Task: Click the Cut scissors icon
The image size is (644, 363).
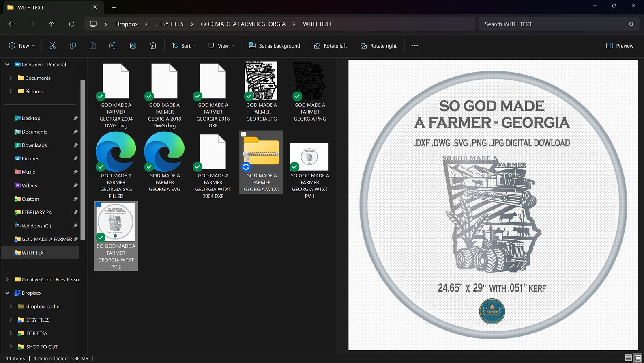Action: tap(52, 46)
